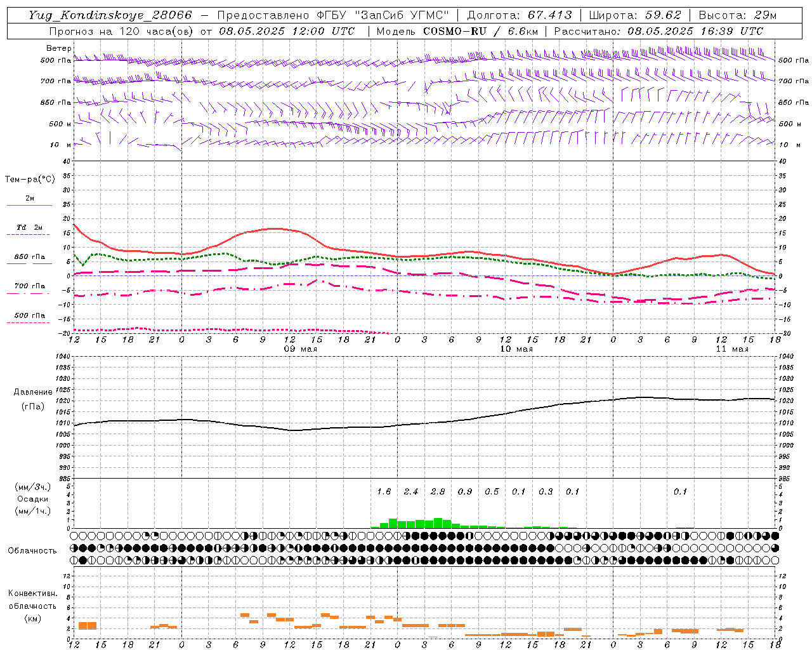This screenshot has height=650, width=812.
Task: Click the (км) unit label
Action: [32, 618]
